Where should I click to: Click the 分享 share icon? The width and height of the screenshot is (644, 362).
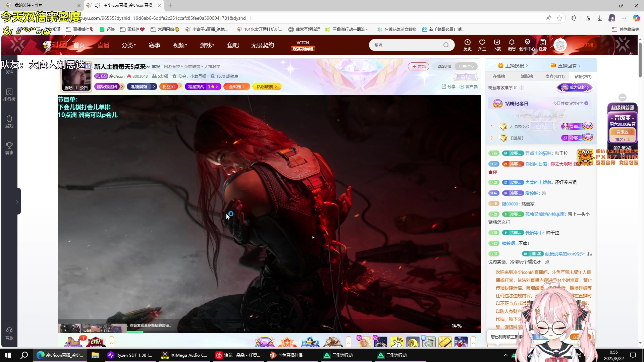click(448, 86)
